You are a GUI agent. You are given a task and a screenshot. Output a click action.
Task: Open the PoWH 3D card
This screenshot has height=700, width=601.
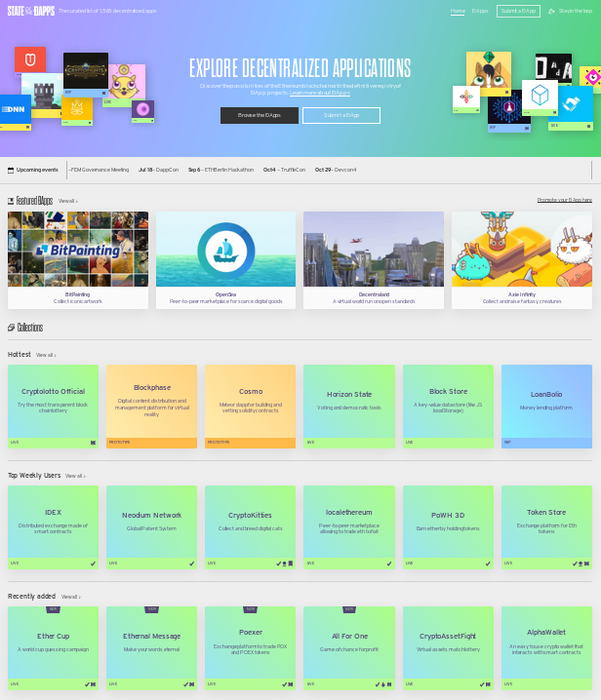(448, 527)
